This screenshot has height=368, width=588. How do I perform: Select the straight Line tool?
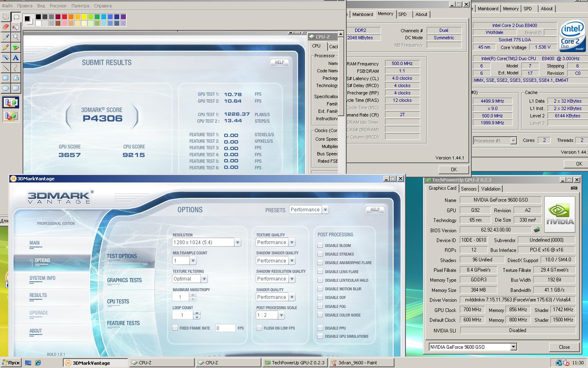pyautogui.click(x=6, y=68)
